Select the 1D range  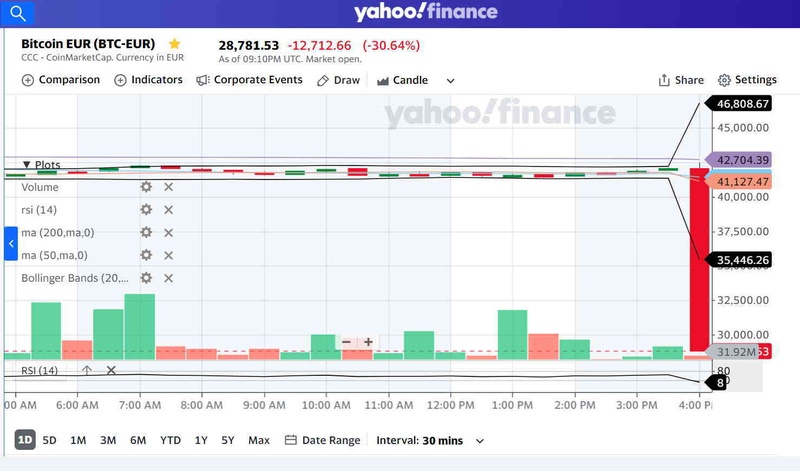coord(25,440)
